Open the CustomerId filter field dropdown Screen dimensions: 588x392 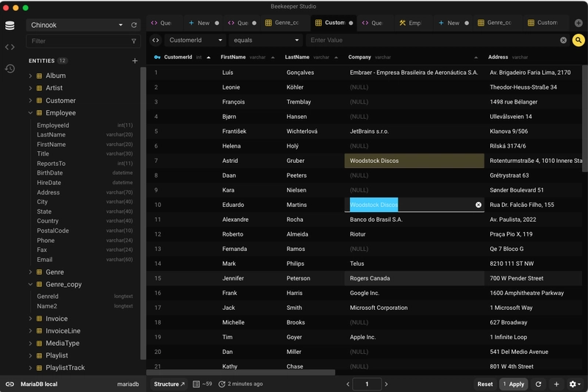195,40
